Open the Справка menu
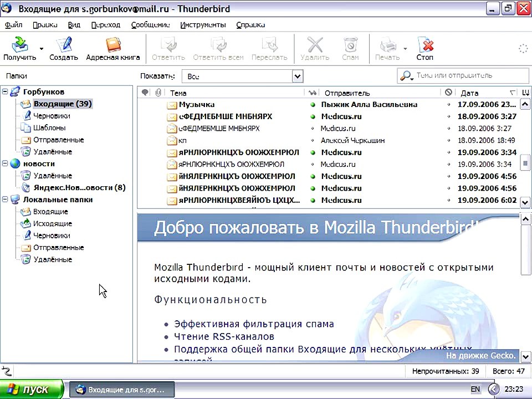The image size is (532, 399). pyautogui.click(x=250, y=25)
